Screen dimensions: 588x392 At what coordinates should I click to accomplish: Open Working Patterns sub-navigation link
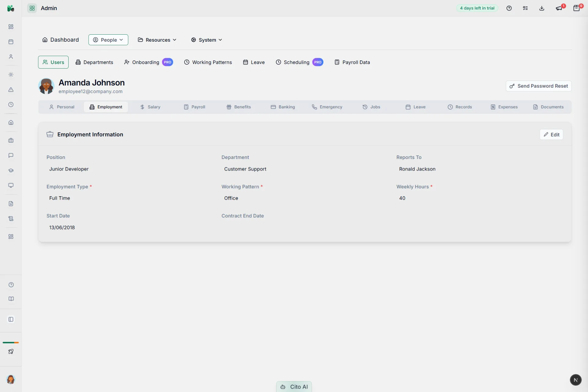(208, 62)
